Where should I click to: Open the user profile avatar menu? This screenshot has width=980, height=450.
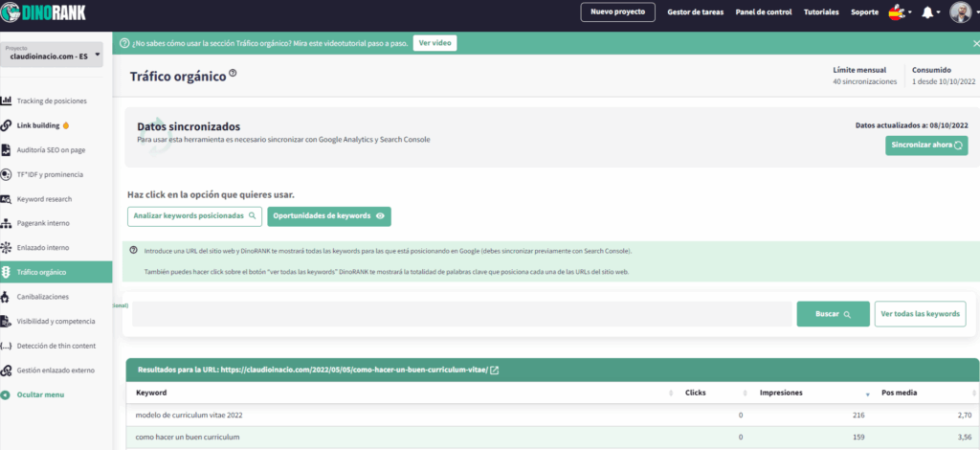pyautogui.click(x=960, y=12)
